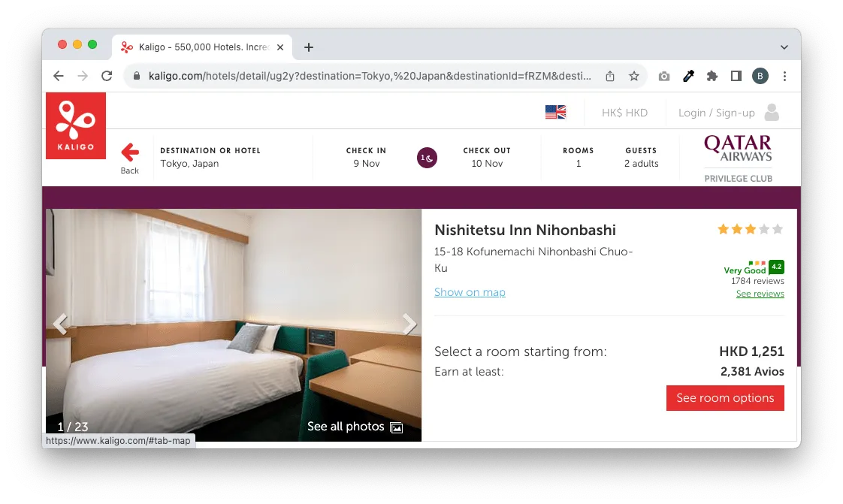The image size is (843, 504).
Task: Click the hotel name Nishitetsu Inn Nihonbashi
Action: click(525, 230)
